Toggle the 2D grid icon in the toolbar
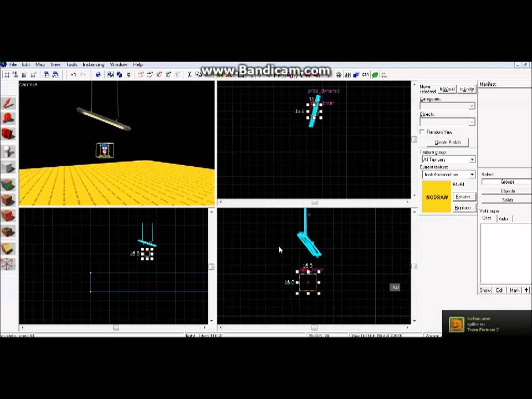Screen dimensions: 532x399 pos(7,75)
